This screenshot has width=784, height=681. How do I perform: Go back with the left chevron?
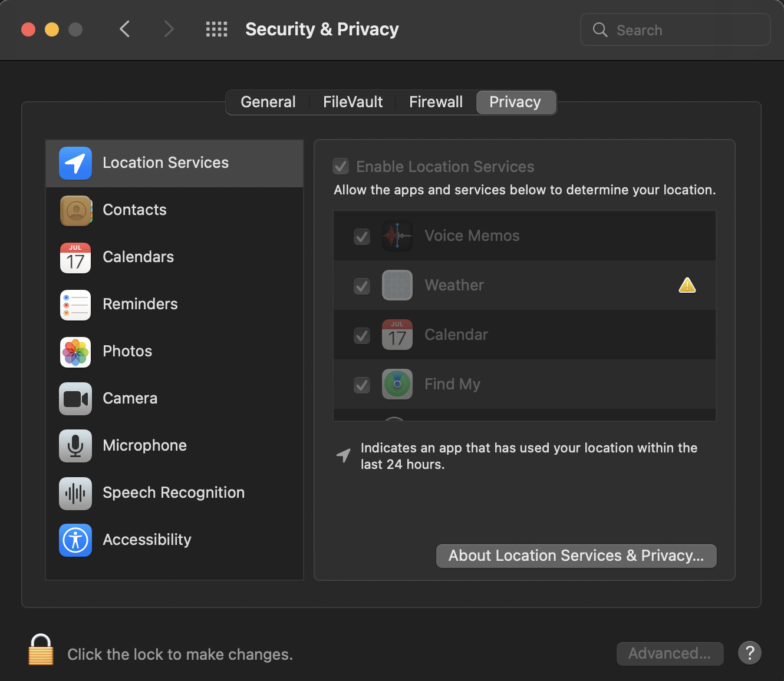click(x=124, y=29)
